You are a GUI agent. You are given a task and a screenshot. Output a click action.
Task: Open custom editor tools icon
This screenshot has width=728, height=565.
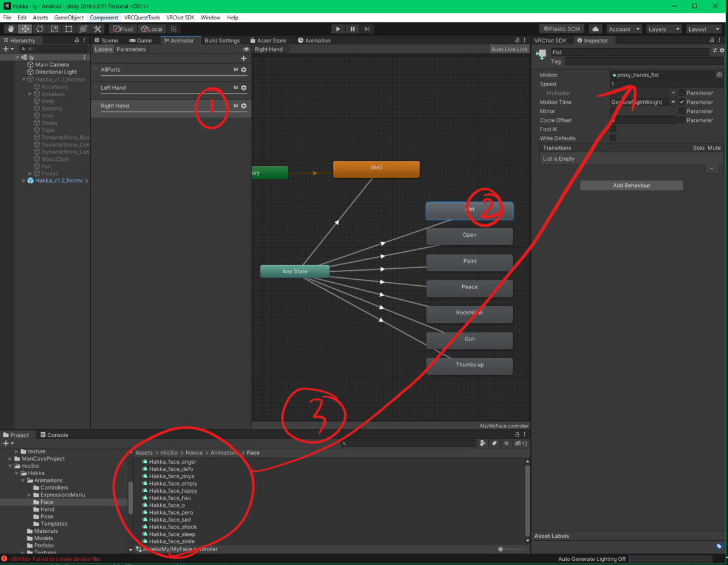[98, 29]
